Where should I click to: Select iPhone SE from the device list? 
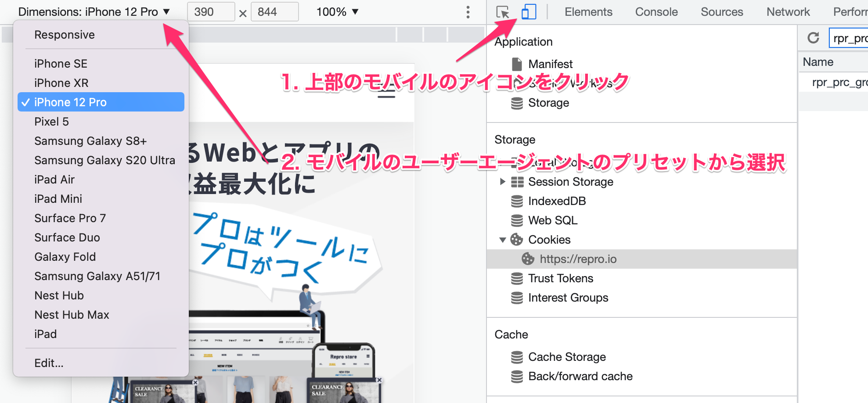tap(101, 64)
